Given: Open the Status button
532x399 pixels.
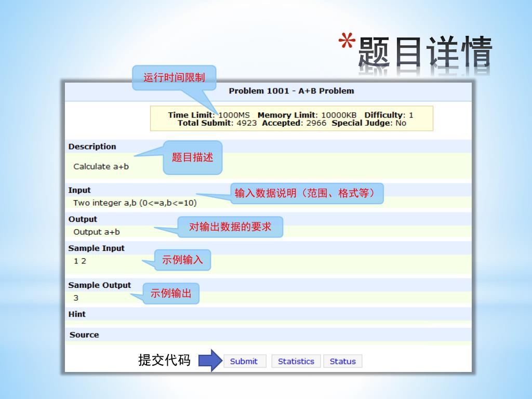Looking at the screenshot, I should tap(343, 362).
